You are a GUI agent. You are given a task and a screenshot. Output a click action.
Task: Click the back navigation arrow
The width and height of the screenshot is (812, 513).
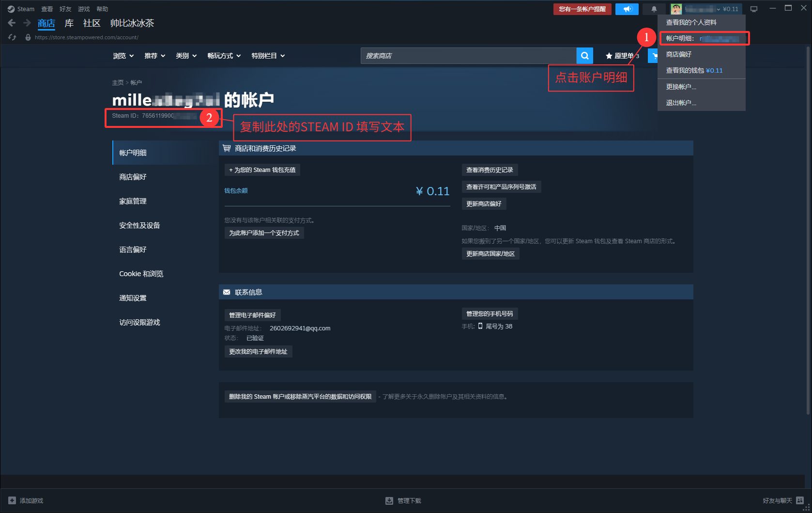pyautogui.click(x=12, y=23)
